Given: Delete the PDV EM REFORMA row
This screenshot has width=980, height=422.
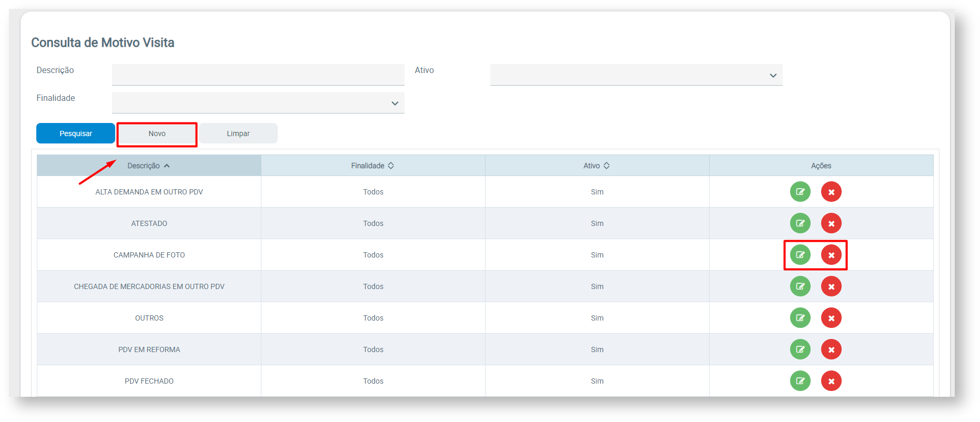Looking at the screenshot, I should click(x=831, y=349).
